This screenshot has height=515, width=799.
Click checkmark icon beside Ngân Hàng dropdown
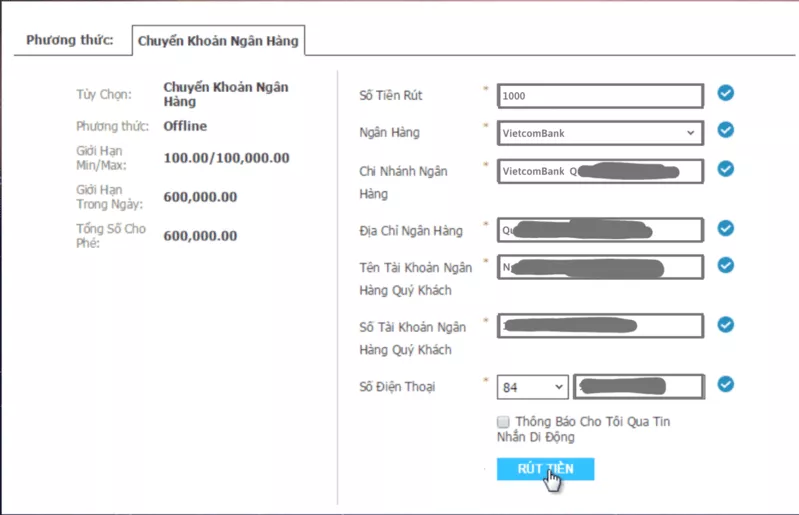[x=726, y=130]
